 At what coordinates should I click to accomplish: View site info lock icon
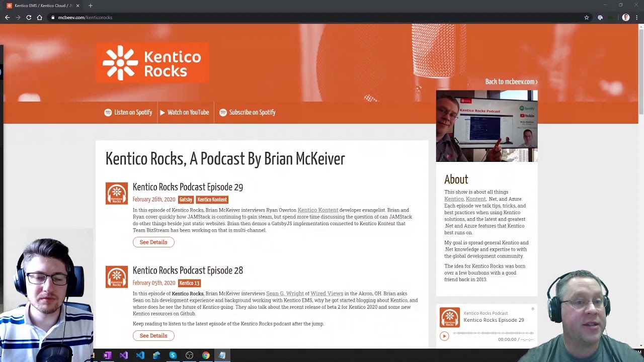(53, 18)
